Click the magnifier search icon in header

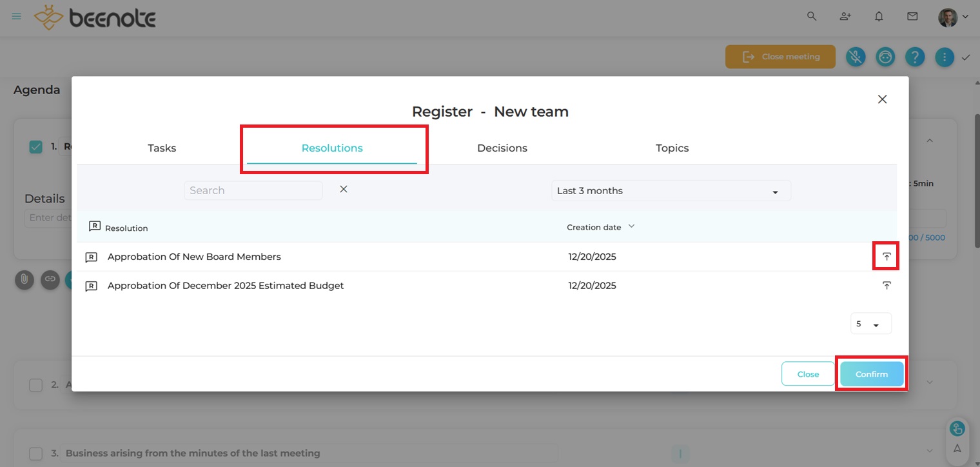pyautogui.click(x=812, y=17)
